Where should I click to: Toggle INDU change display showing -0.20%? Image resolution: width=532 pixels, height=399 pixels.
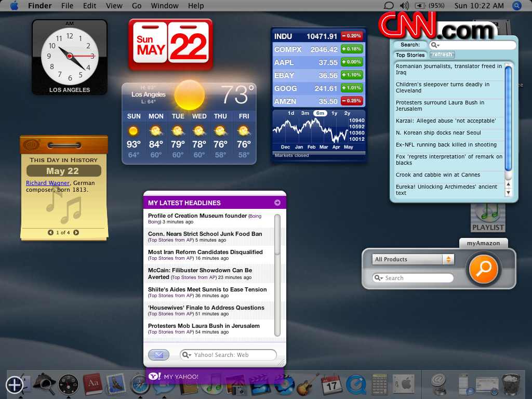click(x=352, y=36)
